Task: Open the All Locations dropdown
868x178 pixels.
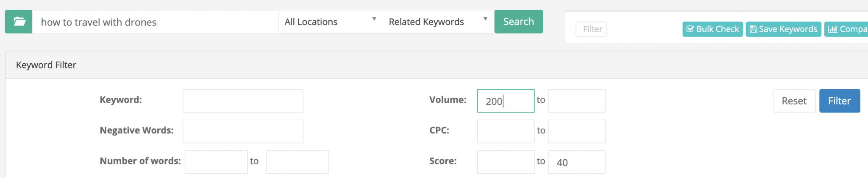Action: [330, 22]
